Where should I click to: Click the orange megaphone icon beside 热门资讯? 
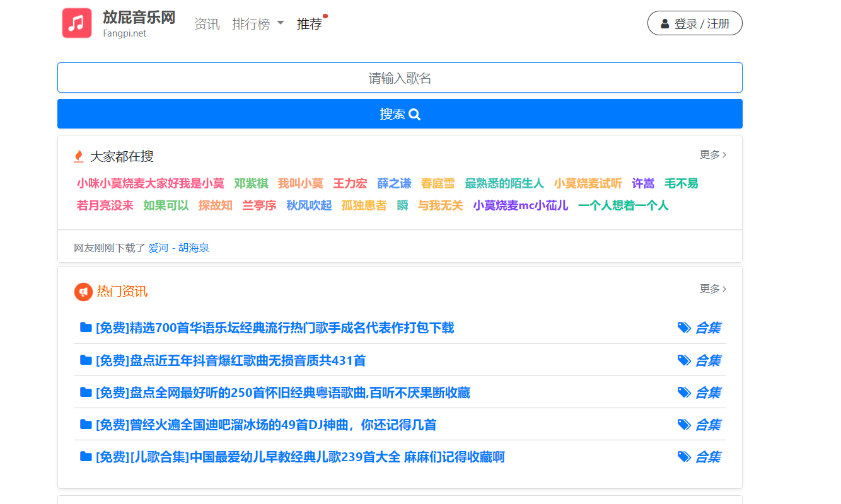point(83,291)
